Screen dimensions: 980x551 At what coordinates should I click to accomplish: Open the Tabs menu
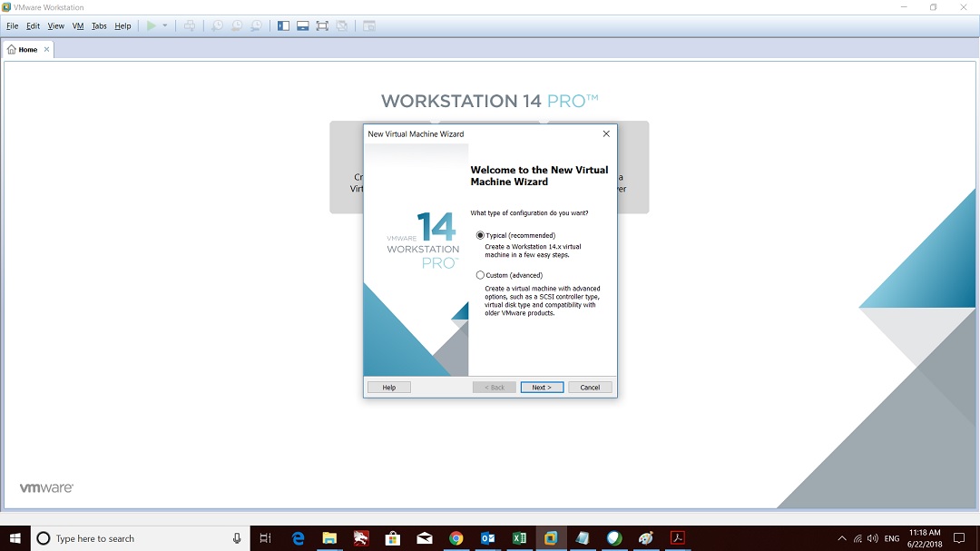click(x=99, y=25)
